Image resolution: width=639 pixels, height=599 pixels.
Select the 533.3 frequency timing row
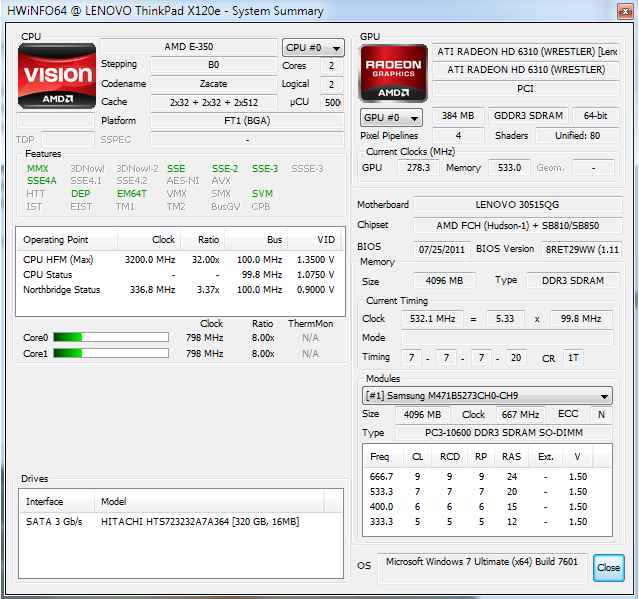tap(487, 491)
